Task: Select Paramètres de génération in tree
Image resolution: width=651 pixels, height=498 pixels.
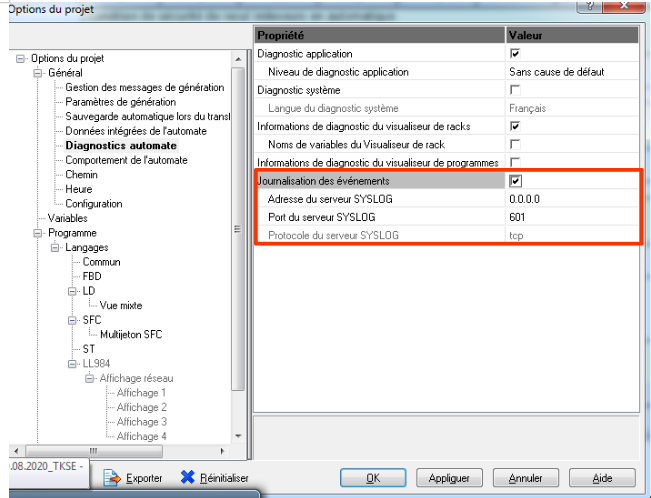Action: (x=120, y=102)
